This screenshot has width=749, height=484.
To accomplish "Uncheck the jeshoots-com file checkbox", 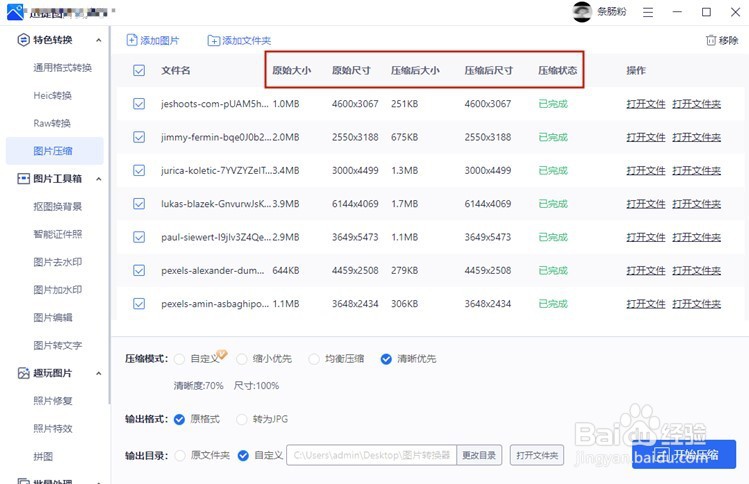I will pos(139,104).
